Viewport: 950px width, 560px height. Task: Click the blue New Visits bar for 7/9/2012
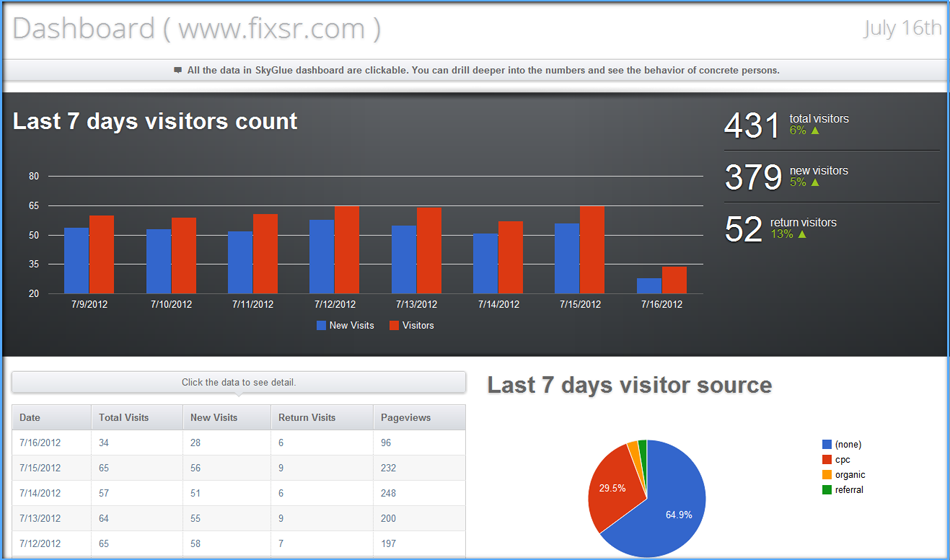[76, 261]
